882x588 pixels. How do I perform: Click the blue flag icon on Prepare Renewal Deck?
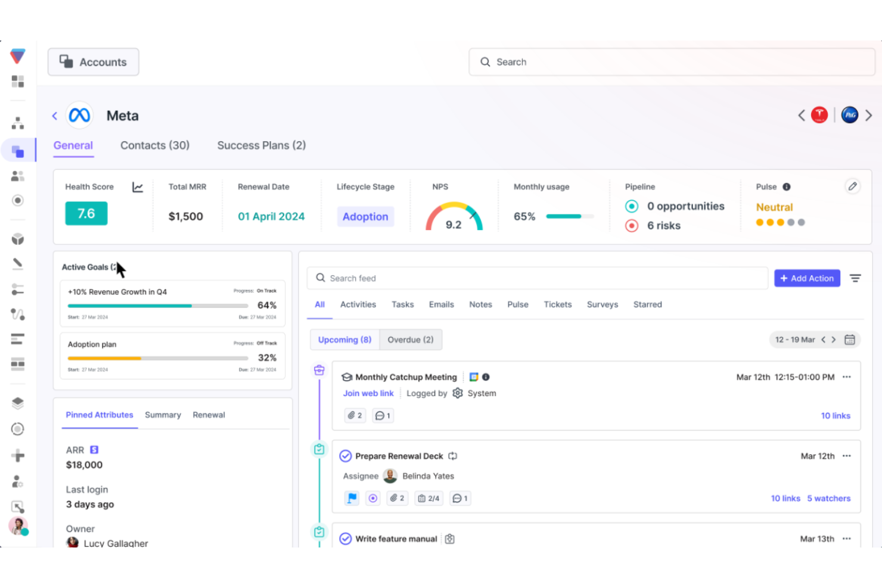[352, 498]
